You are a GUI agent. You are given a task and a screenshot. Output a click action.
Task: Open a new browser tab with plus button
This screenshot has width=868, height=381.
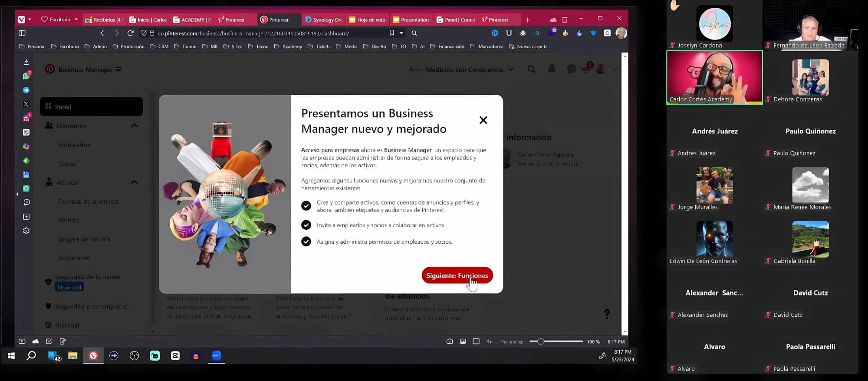coord(527,20)
